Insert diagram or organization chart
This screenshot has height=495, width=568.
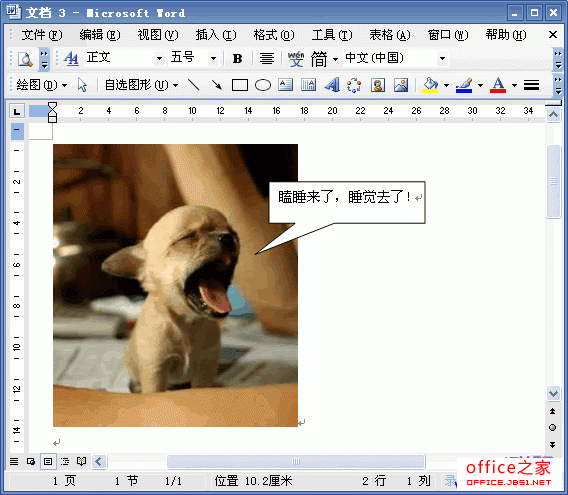[354, 86]
